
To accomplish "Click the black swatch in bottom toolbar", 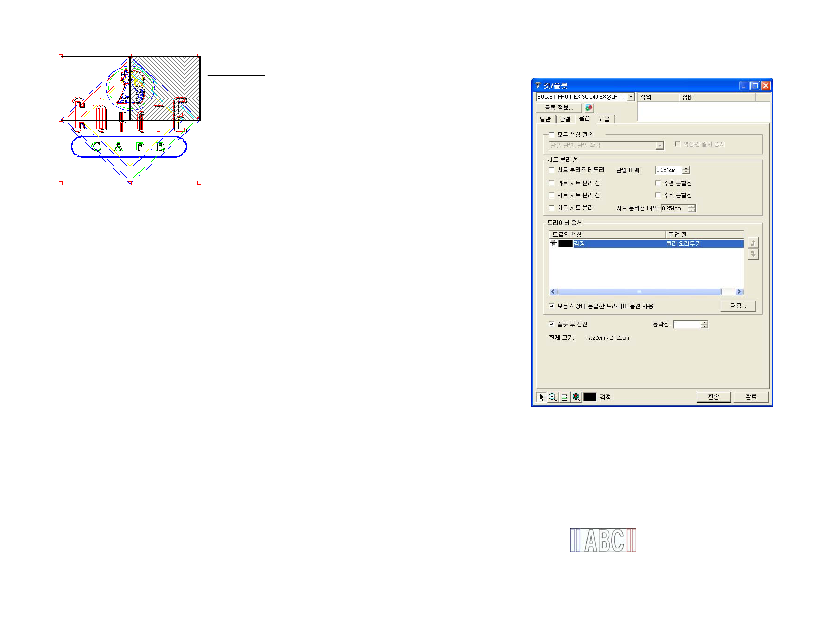I will [x=590, y=397].
